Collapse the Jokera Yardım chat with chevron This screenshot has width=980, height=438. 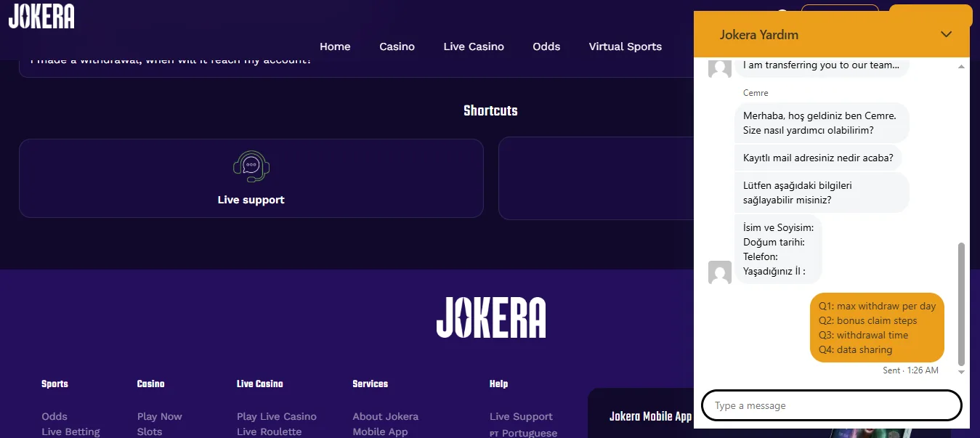click(x=946, y=34)
